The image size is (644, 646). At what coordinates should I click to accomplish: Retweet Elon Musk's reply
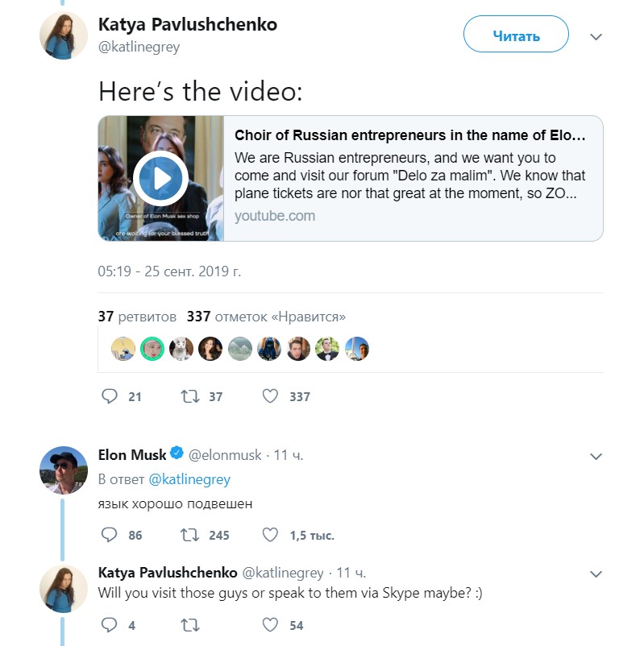(x=191, y=535)
